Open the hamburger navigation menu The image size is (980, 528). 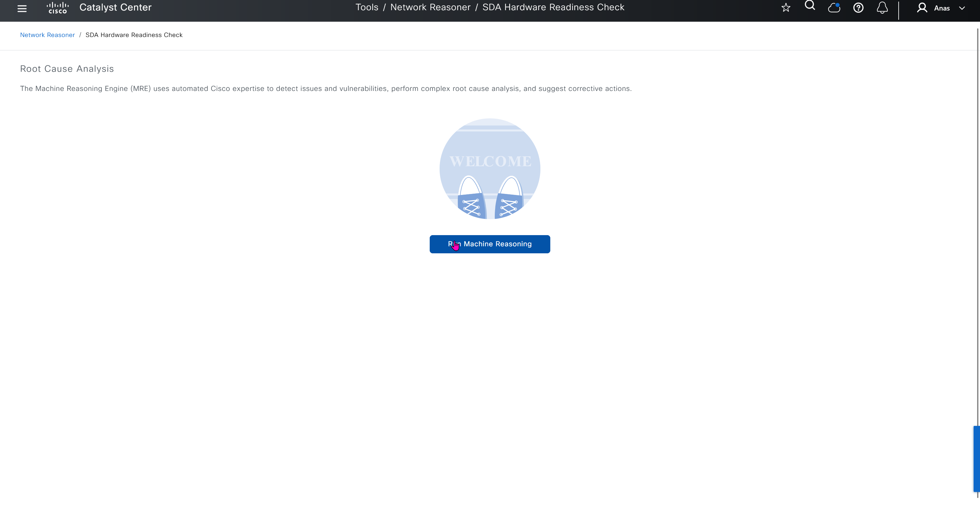tap(22, 8)
